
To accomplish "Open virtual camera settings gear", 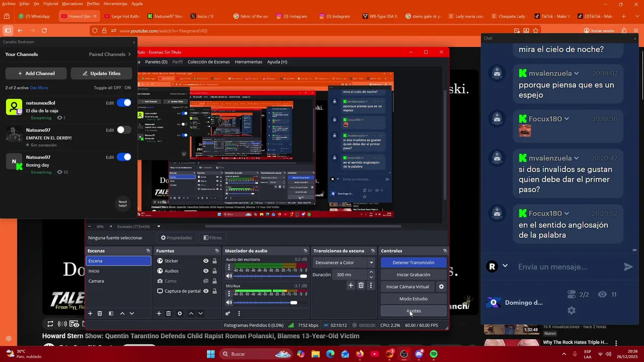I will click(441, 287).
